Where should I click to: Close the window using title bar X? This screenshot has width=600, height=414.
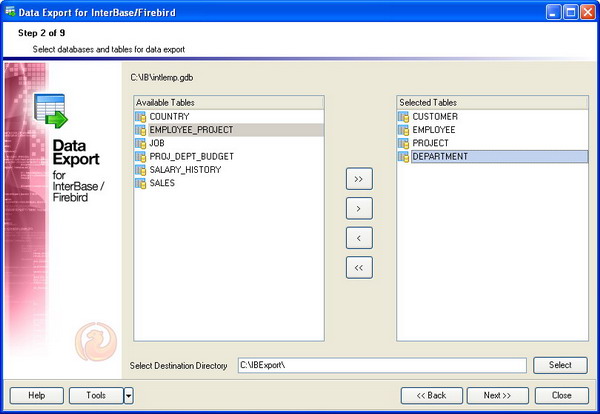tap(588, 12)
